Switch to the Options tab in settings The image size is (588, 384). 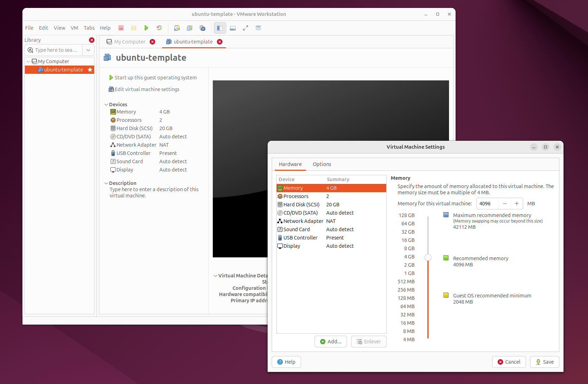(322, 164)
